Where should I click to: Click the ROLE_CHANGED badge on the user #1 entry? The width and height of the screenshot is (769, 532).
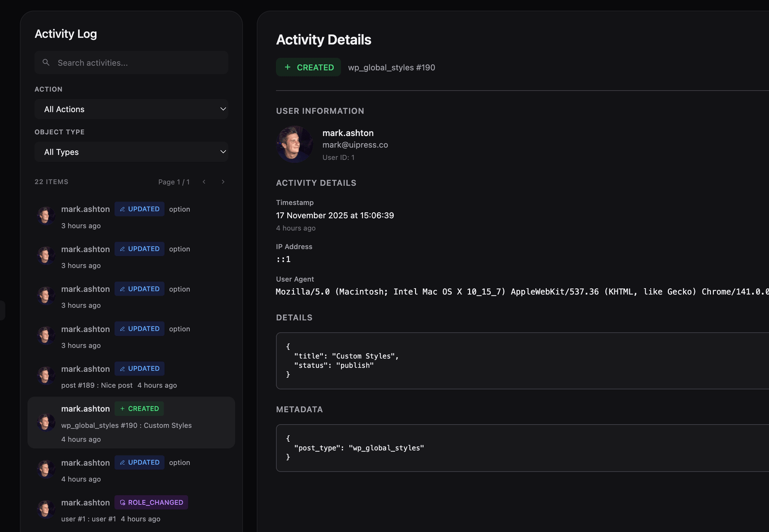point(151,502)
